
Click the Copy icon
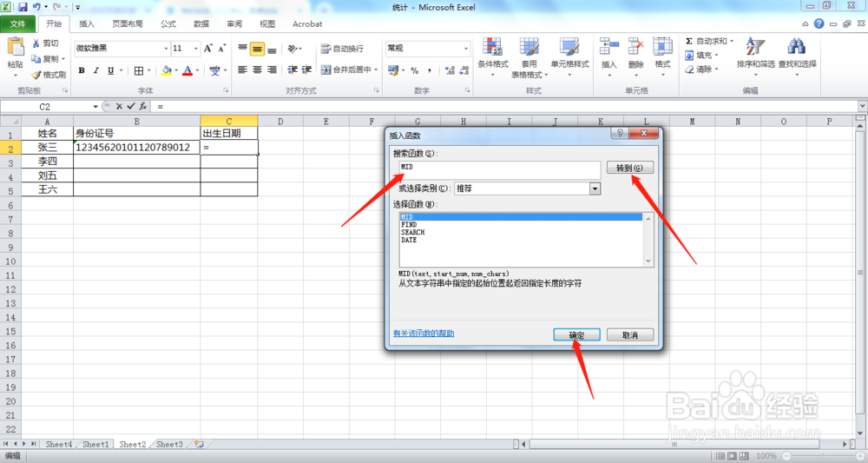coord(36,59)
